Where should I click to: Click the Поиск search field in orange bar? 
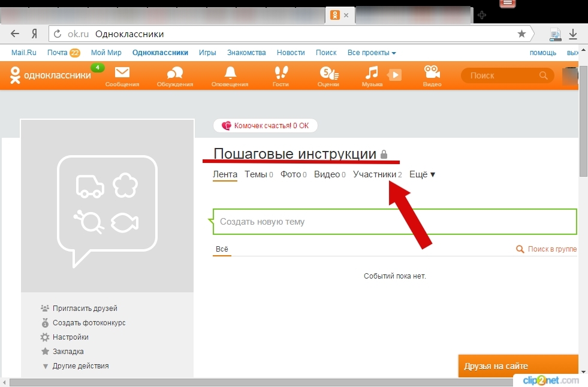tap(507, 75)
